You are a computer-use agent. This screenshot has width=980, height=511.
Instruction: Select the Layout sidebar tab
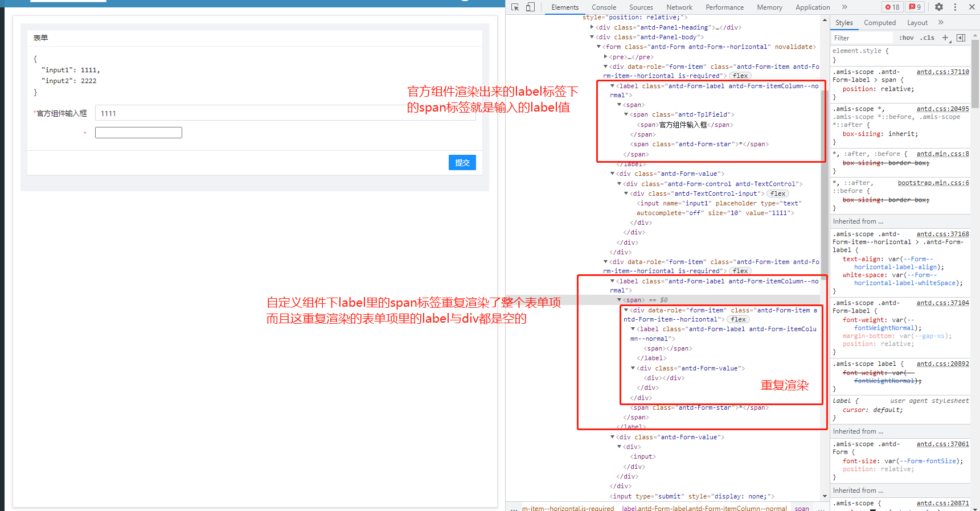click(917, 23)
